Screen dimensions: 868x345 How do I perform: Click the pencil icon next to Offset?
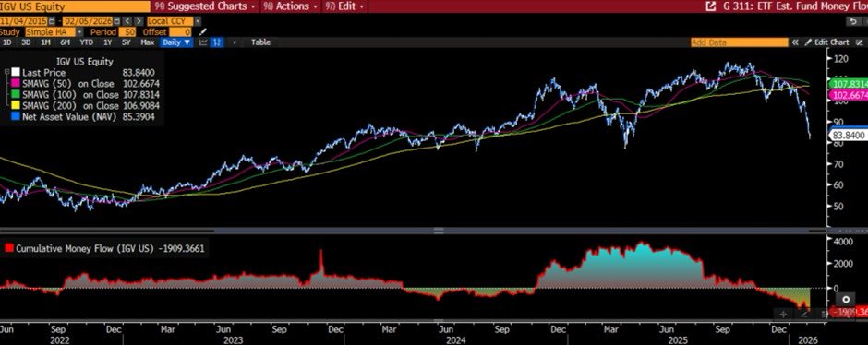tap(203, 32)
